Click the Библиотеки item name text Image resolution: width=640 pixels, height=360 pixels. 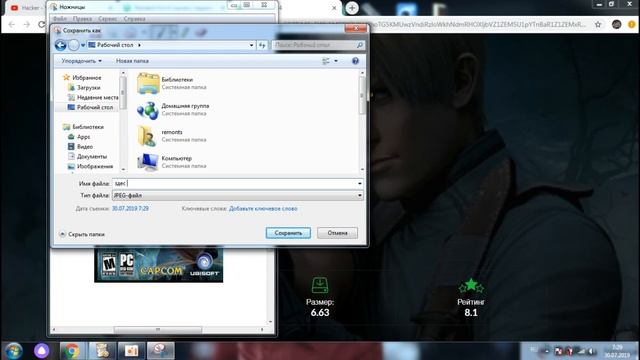click(x=177, y=80)
